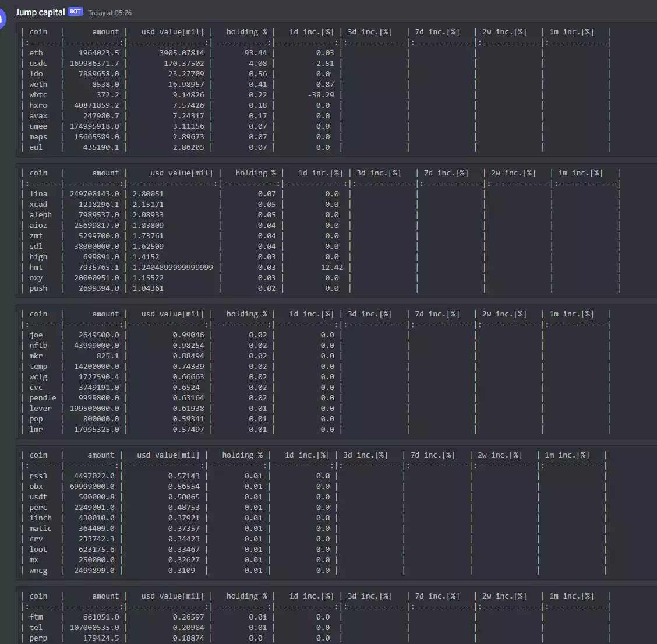This screenshot has height=644, width=657.
Task: Select the eth usd value 3905.07814
Action: pyautogui.click(x=182, y=53)
